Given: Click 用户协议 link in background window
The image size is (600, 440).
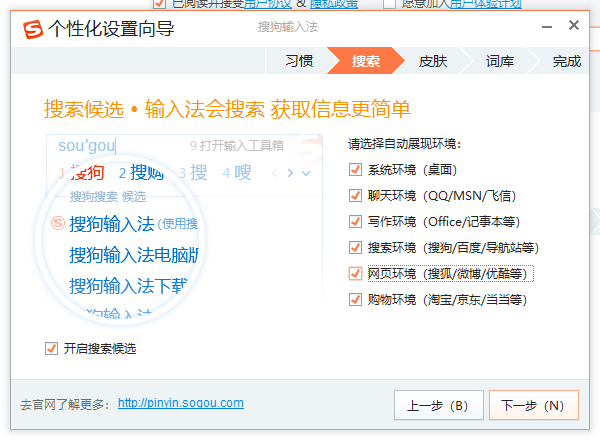Looking at the screenshot, I should pos(268,4).
